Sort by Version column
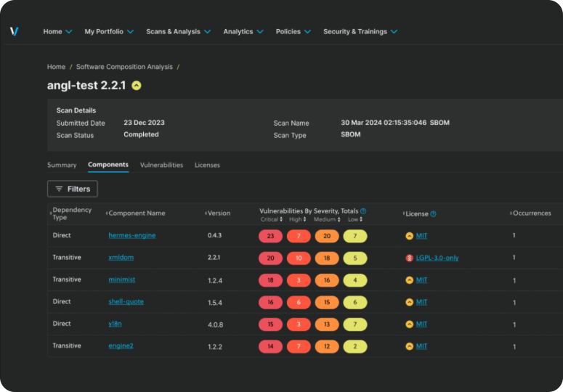This screenshot has height=392, width=563. pyautogui.click(x=206, y=213)
